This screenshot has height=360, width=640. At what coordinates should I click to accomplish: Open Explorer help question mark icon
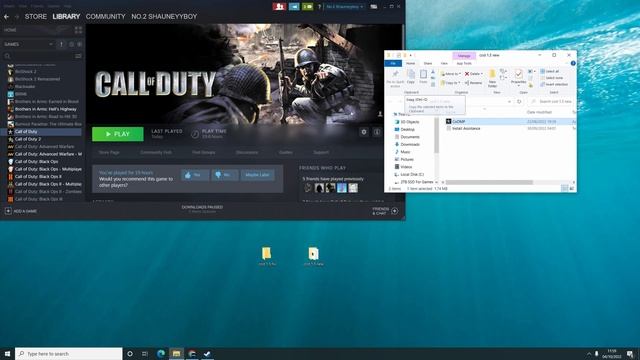[573, 63]
